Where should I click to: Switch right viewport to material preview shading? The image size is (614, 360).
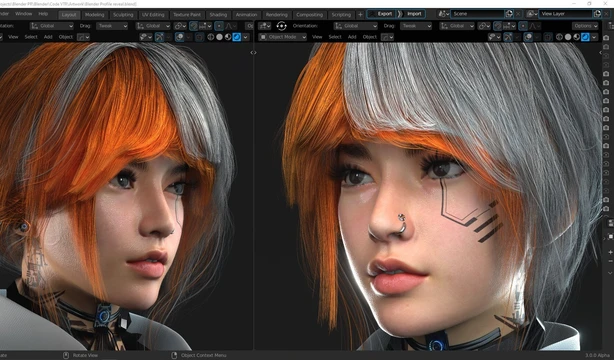[x=576, y=37]
